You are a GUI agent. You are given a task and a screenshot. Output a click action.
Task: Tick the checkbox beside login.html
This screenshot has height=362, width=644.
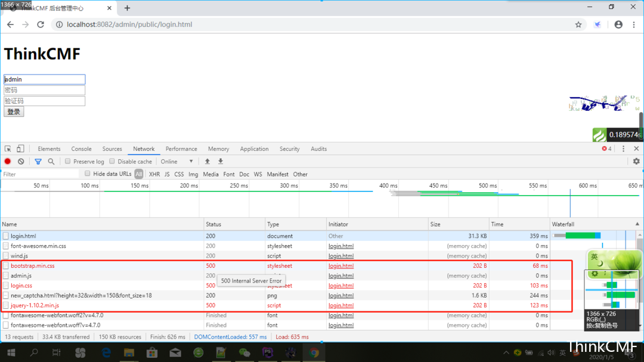click(x=6, y=236)
